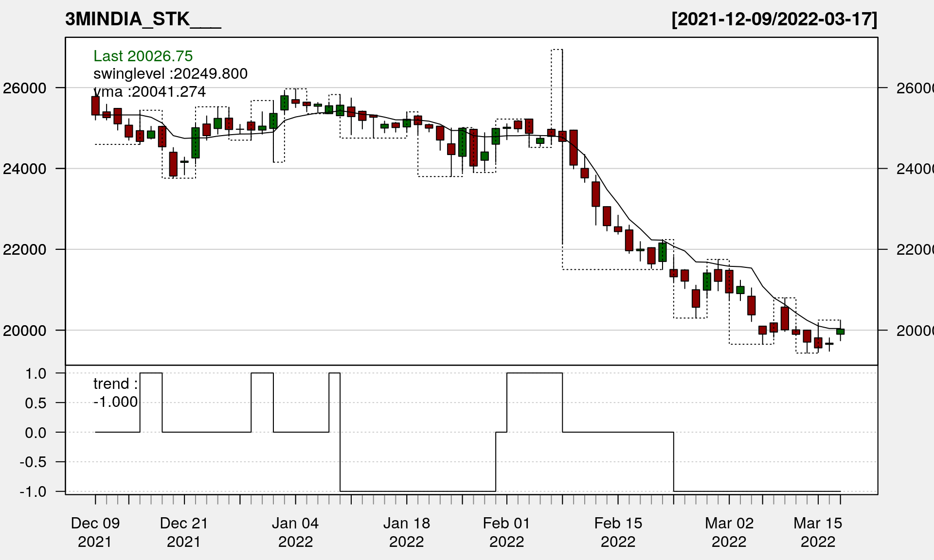Click the date range label 2021-12-09/2022-03-17

[774, 19]
